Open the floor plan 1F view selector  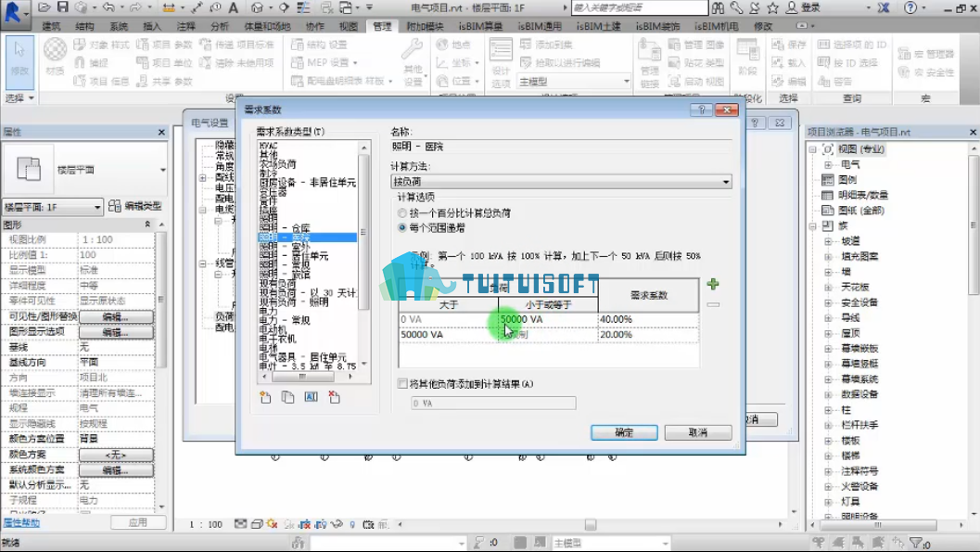[x=53, y=207]
